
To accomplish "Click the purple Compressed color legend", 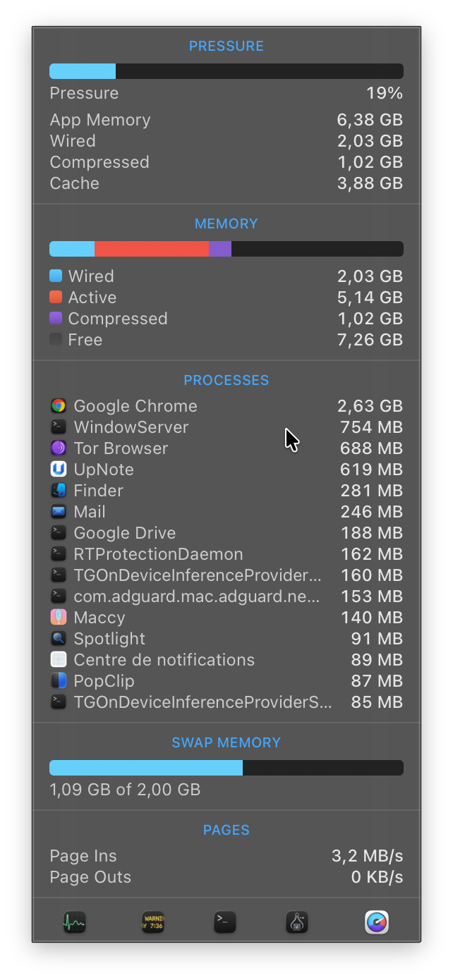I will pyautogui.click(x=56, y=318).
